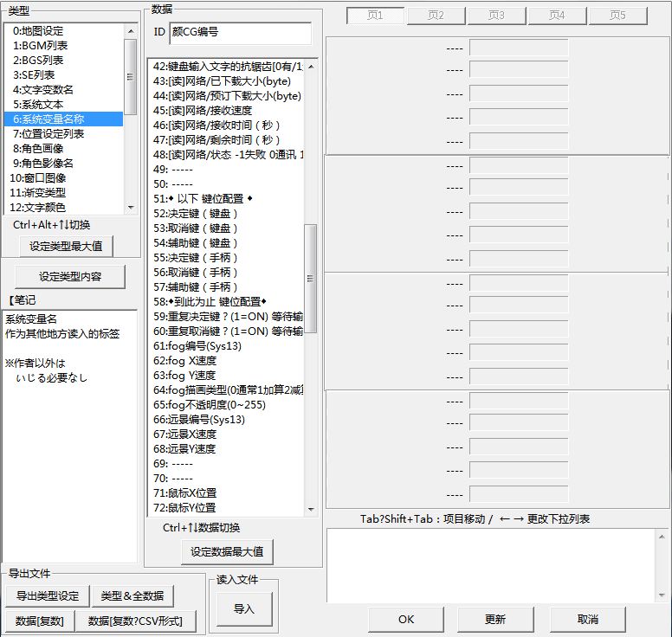
Task: Select type 2:BGS列表
Action: 63,60
